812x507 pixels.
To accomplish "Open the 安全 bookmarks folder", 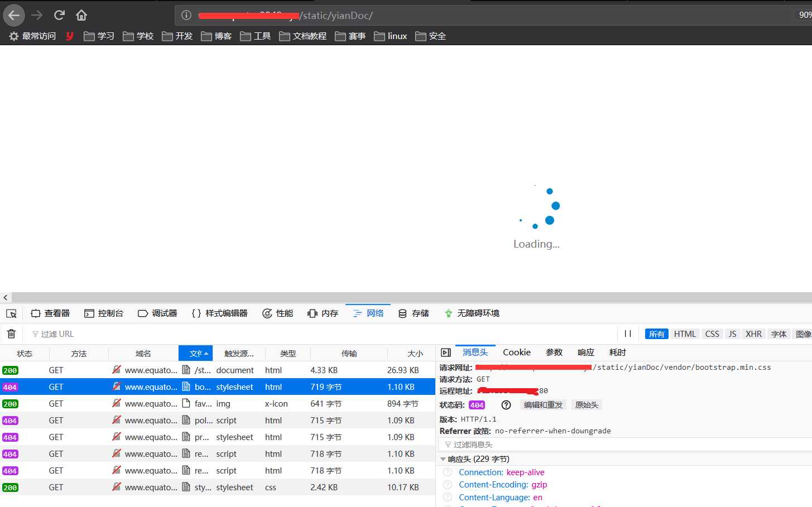I will (x=430, y=36).
